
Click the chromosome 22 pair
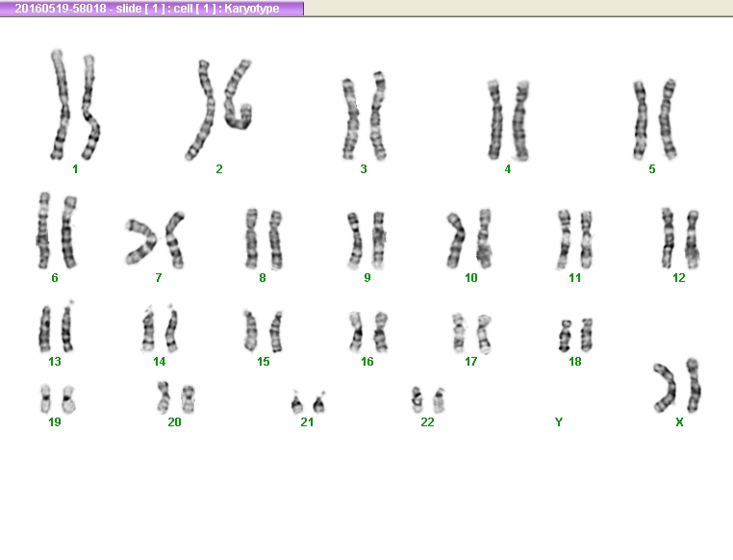[428, 400]
